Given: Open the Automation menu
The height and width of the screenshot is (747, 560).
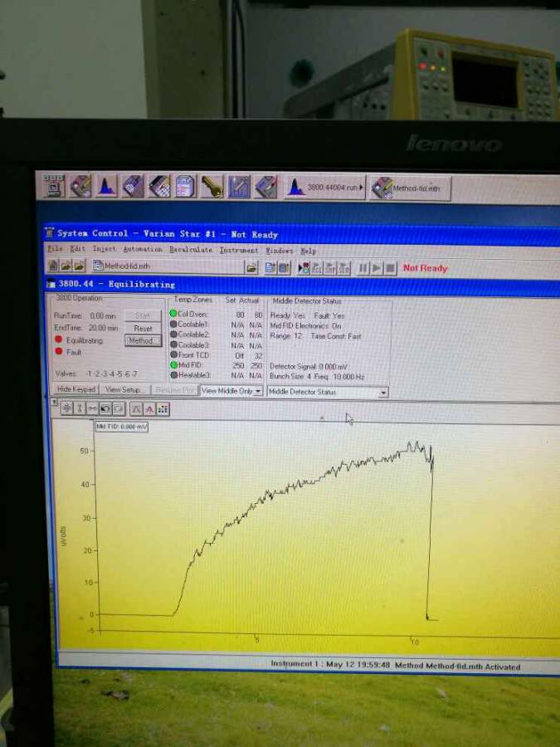Looking at the screenshot, I should [143, 249].
